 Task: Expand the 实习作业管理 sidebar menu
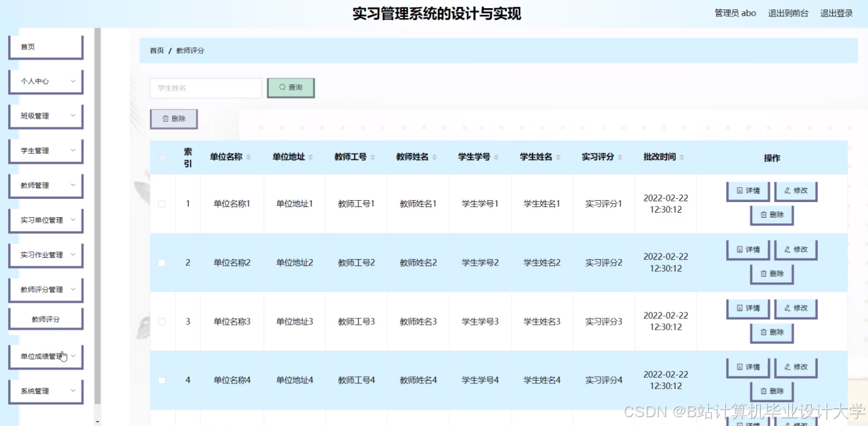[x=46, y=255]
